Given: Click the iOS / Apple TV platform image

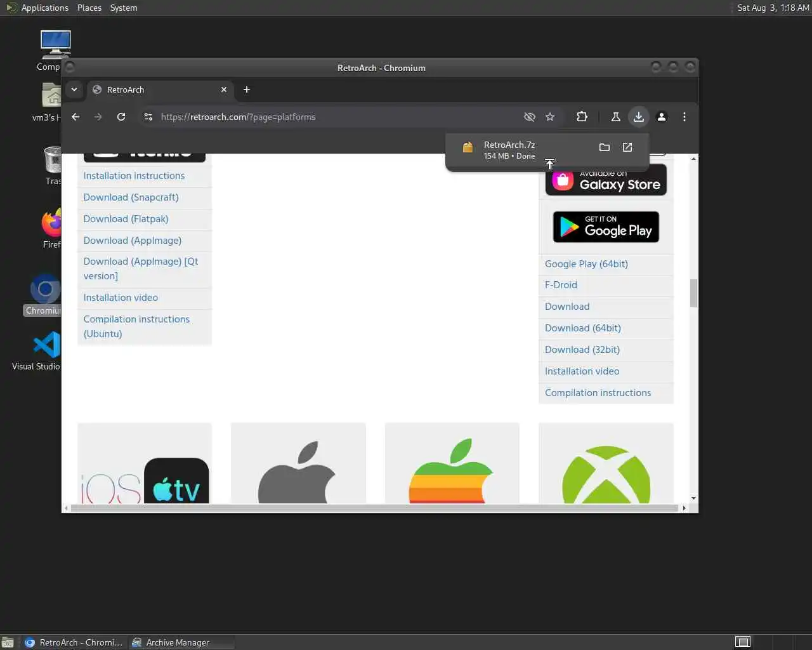Looking at the screenshot, I should (x=145, y=463).
